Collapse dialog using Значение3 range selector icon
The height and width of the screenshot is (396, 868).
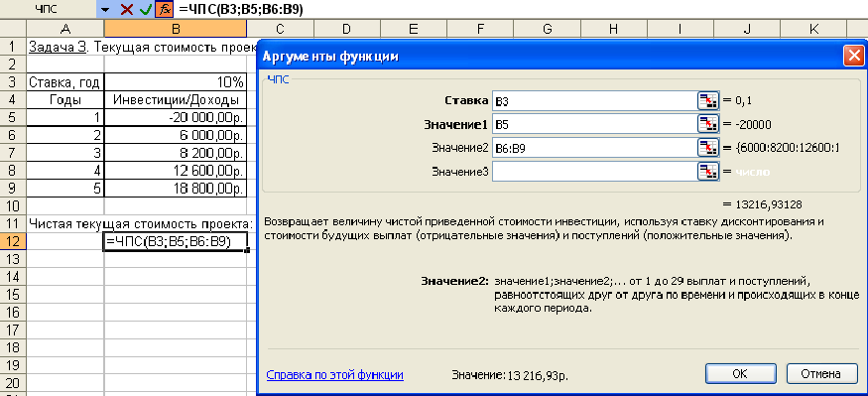707,172
